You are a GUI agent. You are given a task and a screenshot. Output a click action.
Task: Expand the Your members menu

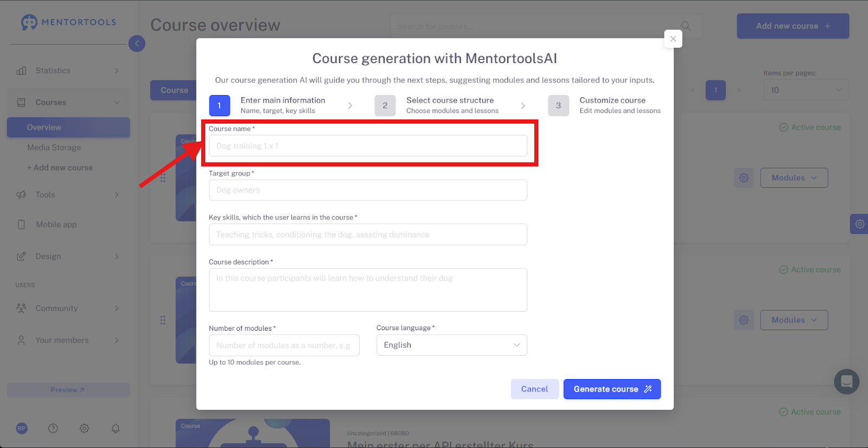coord(117,340)
